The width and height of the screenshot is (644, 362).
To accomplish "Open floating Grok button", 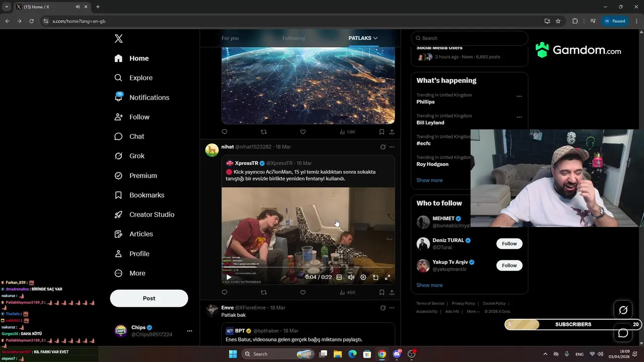I will 623,310.
